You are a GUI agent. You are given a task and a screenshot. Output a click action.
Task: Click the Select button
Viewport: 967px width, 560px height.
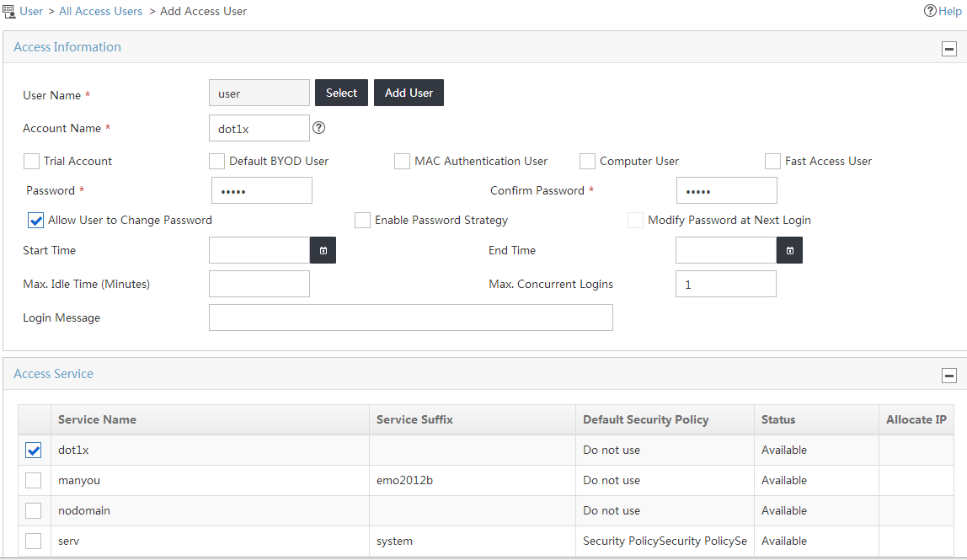(x=342, y=93)
